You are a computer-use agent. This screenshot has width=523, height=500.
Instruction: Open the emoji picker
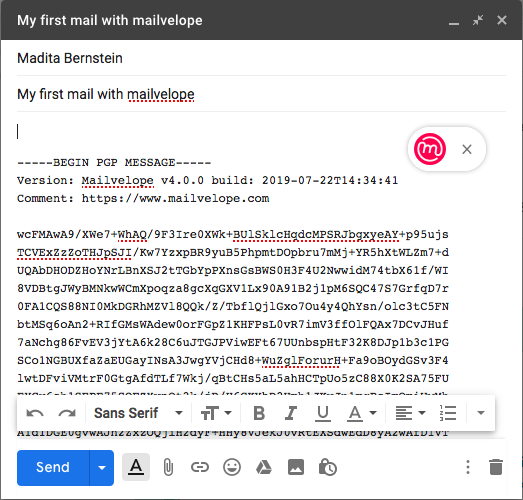click(x=232, y=467)
